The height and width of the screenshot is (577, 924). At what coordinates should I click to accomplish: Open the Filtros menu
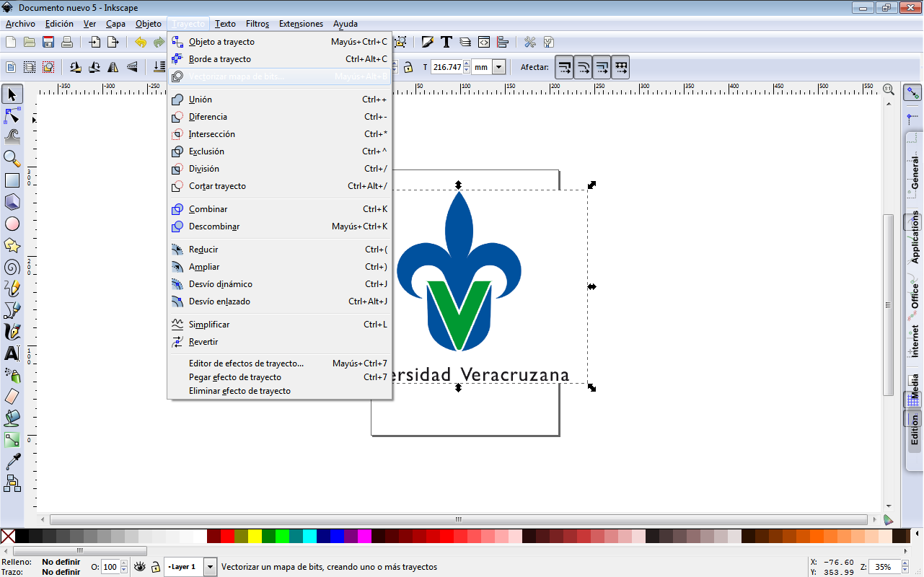pyautogui.click(x=258, y=23)
